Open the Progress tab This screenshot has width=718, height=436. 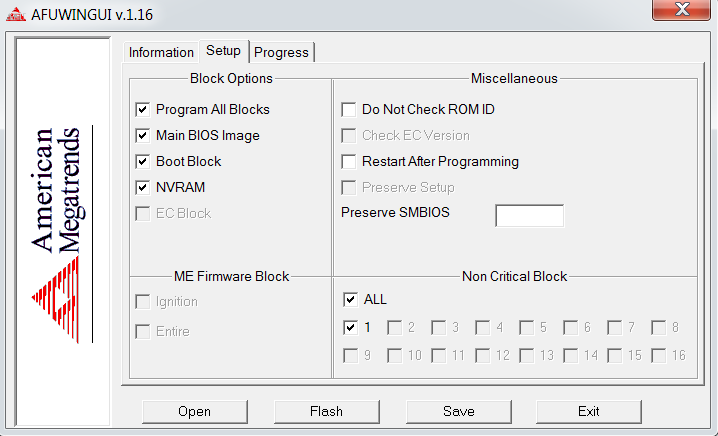pos(282,52)
